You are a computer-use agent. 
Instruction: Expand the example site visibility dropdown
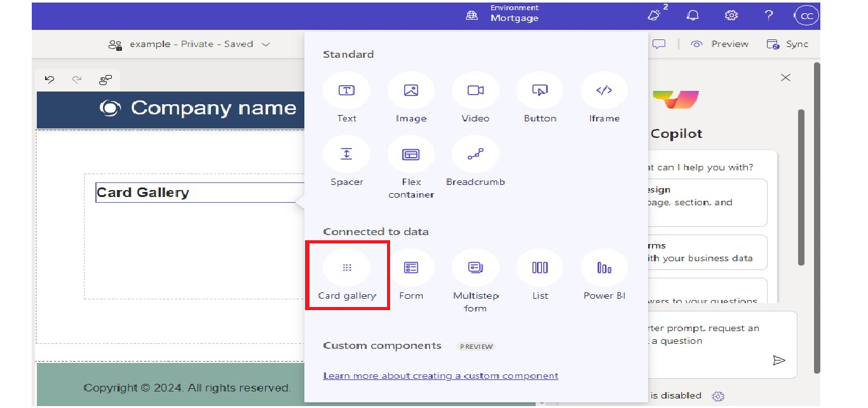266,44
